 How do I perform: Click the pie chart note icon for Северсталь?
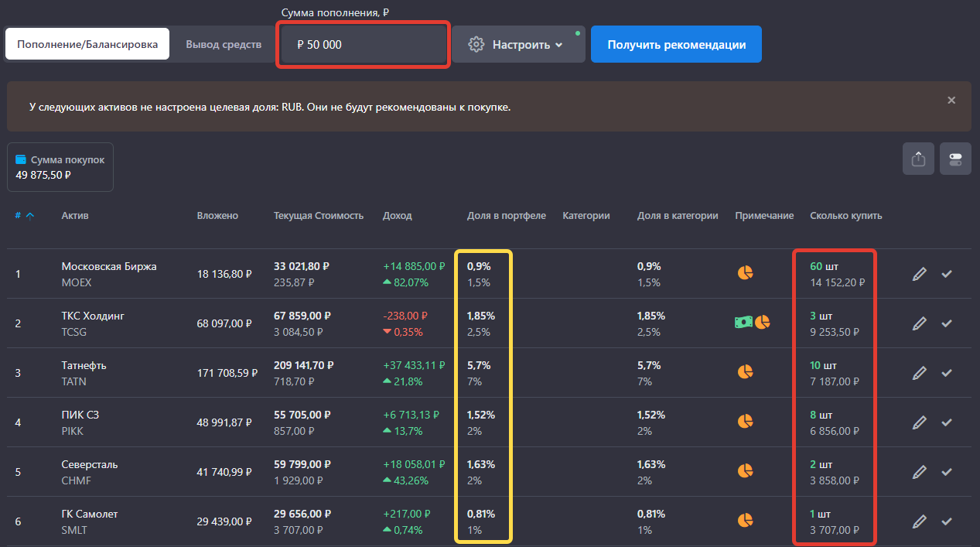(x=745, y=470)
